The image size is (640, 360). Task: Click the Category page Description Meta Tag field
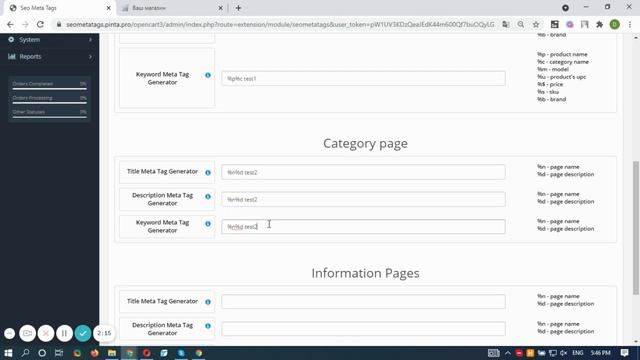(363, 199)
